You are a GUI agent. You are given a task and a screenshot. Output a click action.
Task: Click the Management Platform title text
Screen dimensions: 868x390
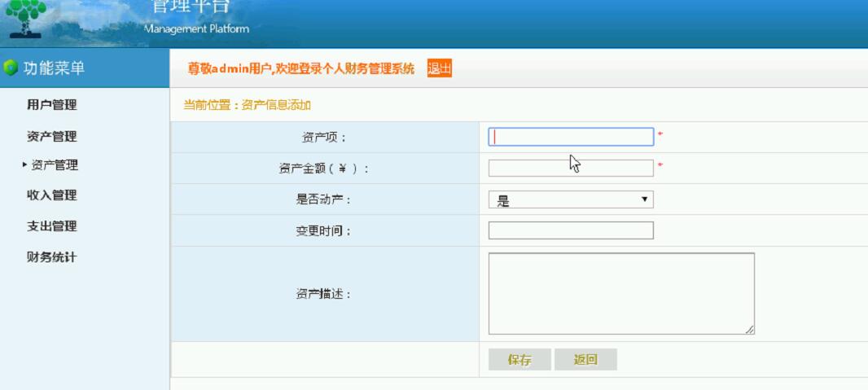click(x=196, y=28)
